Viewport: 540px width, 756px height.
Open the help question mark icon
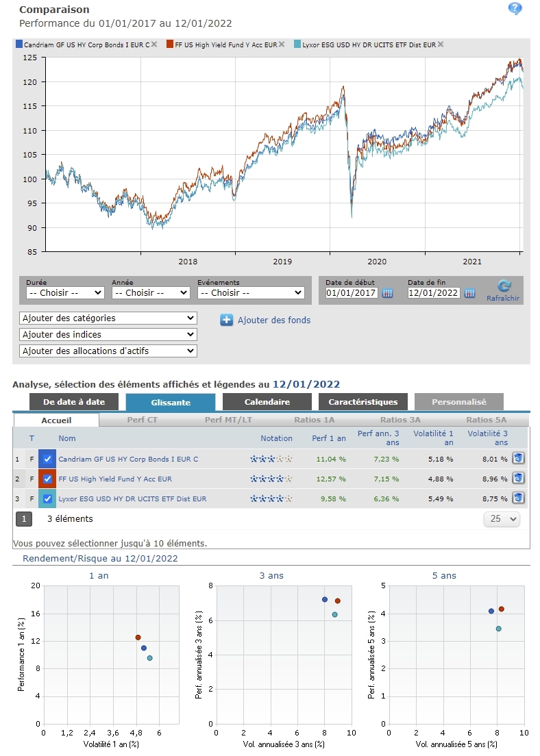point(515,9)
